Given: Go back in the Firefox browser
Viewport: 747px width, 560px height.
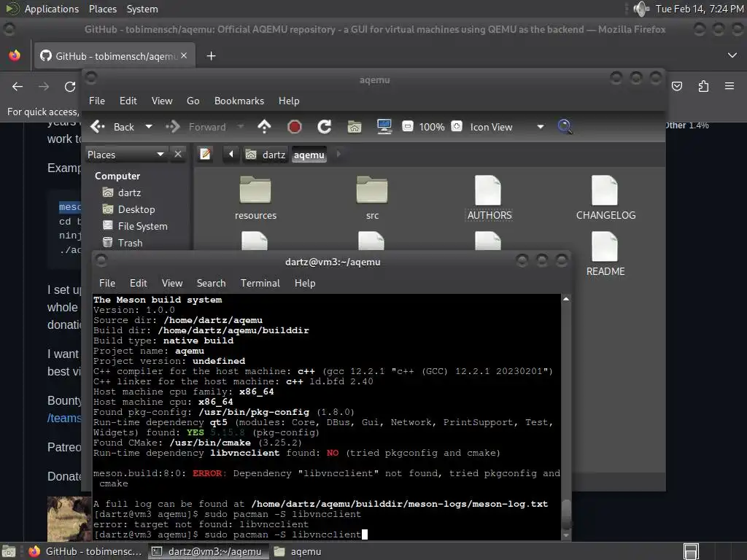Looking at the screenshot, I should [18, 87].
